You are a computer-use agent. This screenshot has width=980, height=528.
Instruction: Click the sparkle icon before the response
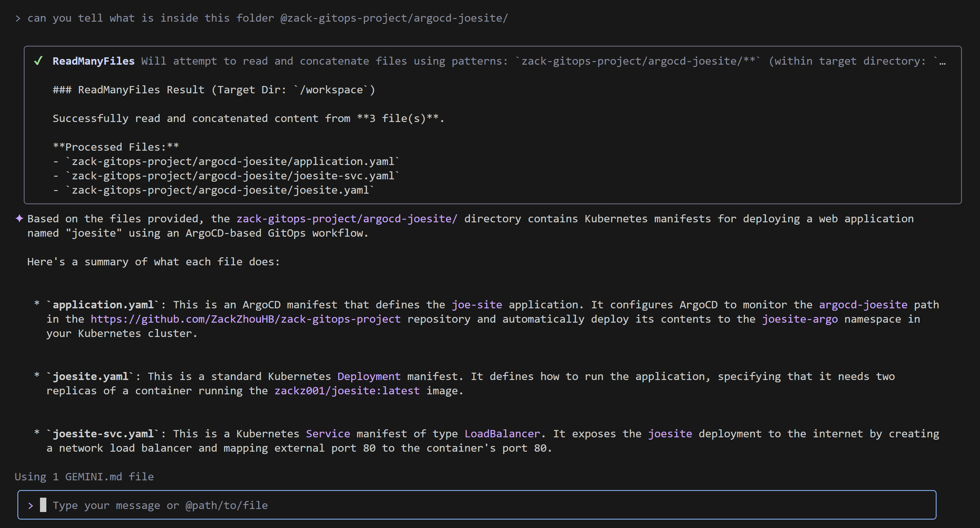point(19,218)
